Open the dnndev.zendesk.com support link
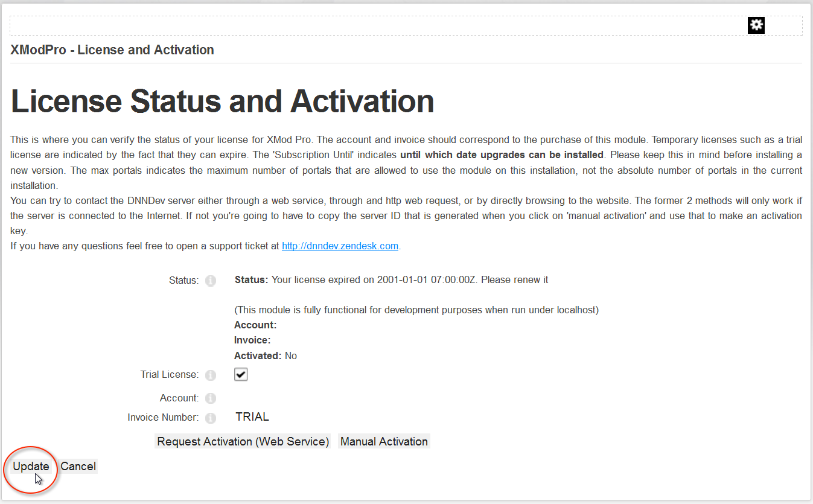The width and height of the screenshot is (813, 504). [x=340, y=246]
